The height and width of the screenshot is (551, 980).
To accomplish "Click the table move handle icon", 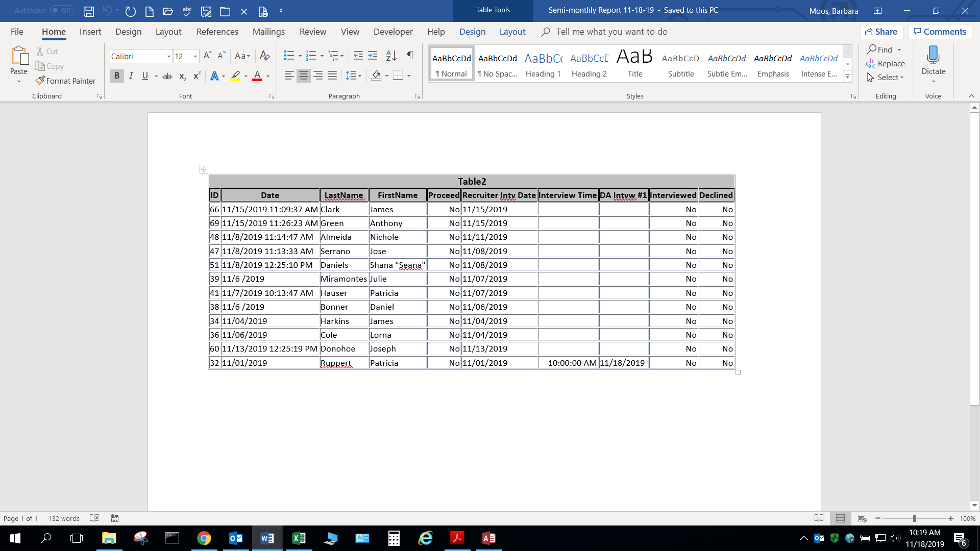I will click(x=204, y=169).
